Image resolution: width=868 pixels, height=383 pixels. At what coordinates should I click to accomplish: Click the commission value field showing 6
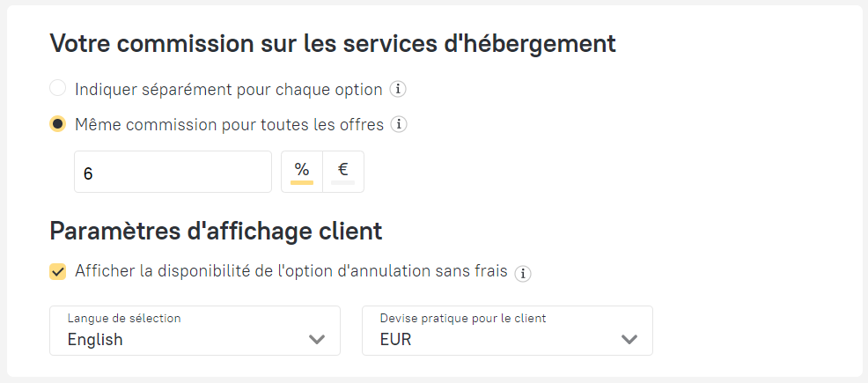(x=173, y=172)
